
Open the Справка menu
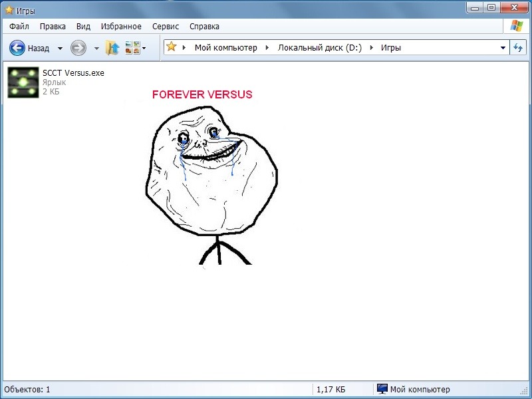204,27
